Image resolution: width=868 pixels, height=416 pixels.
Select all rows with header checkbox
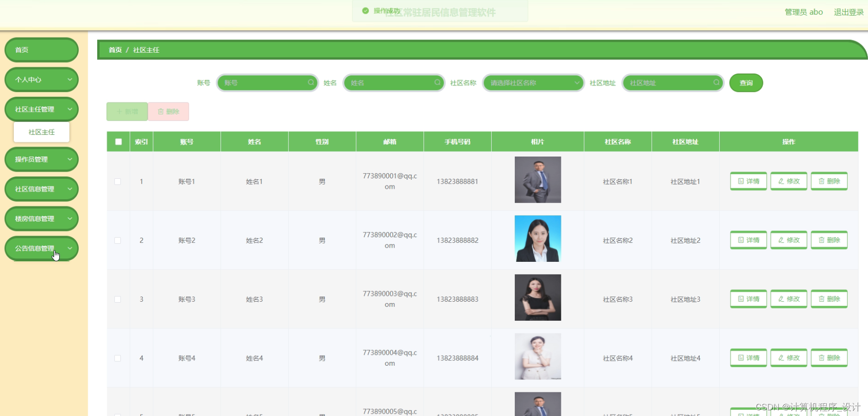[119, 142]
